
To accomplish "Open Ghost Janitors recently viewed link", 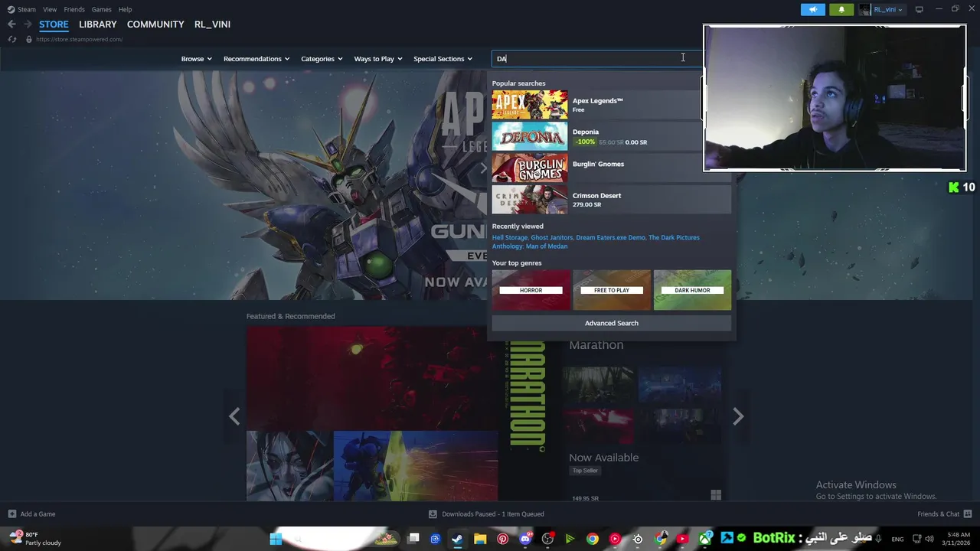I will click(551, 237).
